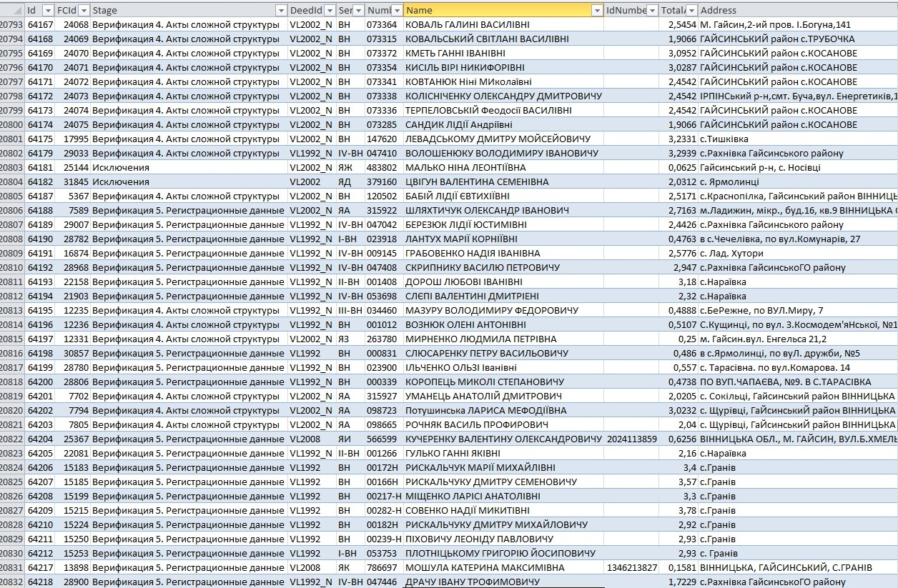Select the total area value 0,1581
The height and width of the screenshot is (588, 898).
click(679, 568)
